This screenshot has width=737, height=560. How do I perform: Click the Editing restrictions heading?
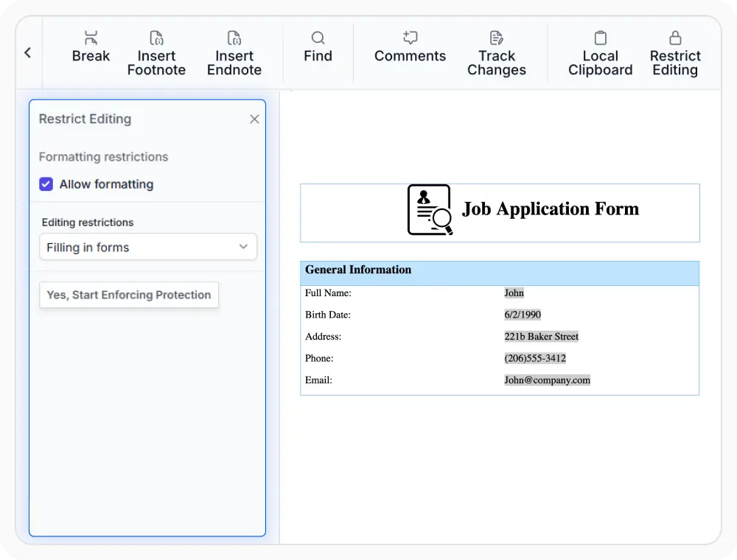[x=88, y=223]
